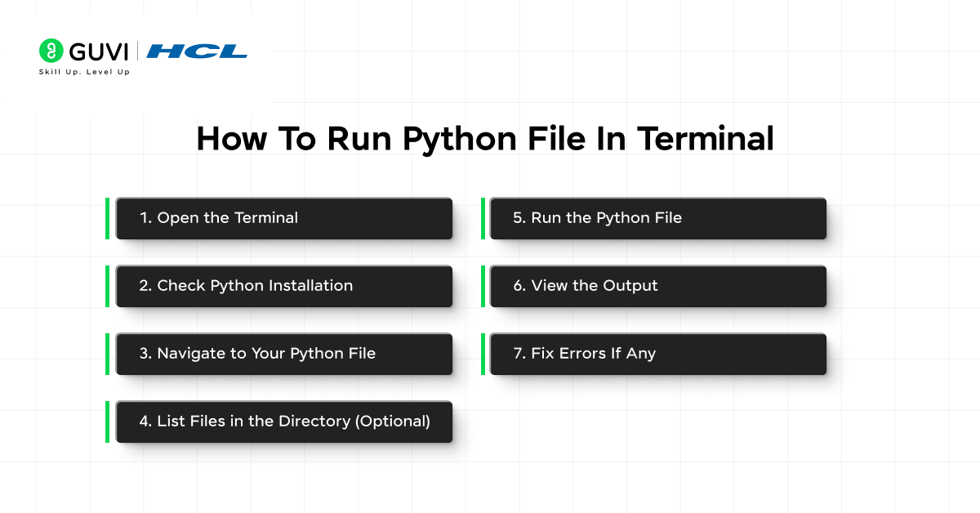Click the 'List Files in the Directory' button
The image size is (980, 513).
tap(283, 422)
